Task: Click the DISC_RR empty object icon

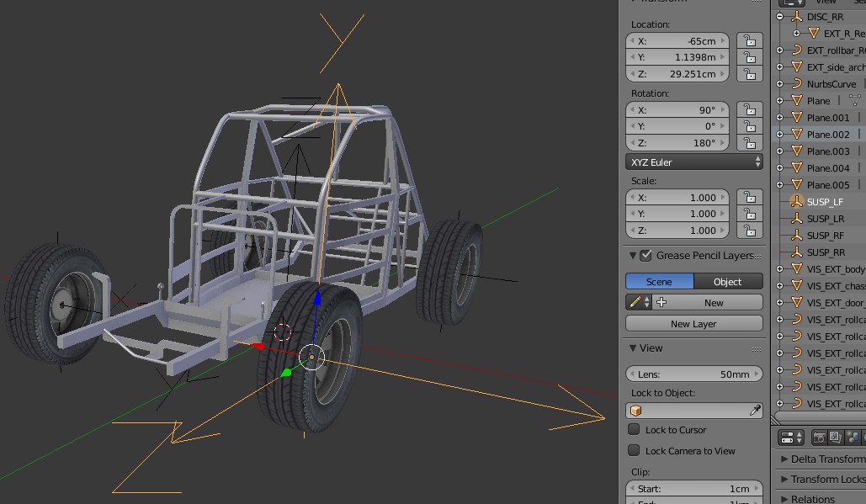Action: tap(796, 17)
